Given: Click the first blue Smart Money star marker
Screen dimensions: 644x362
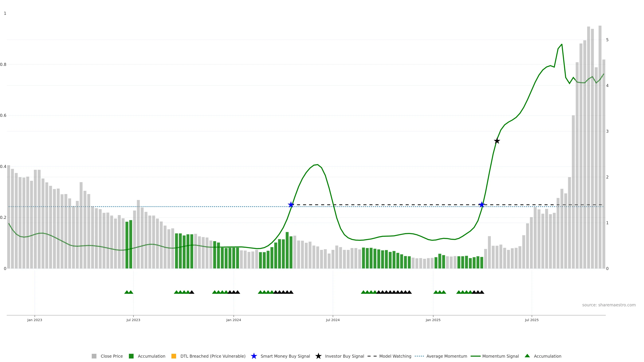Looking at the screenshot, I should point(291,205).
